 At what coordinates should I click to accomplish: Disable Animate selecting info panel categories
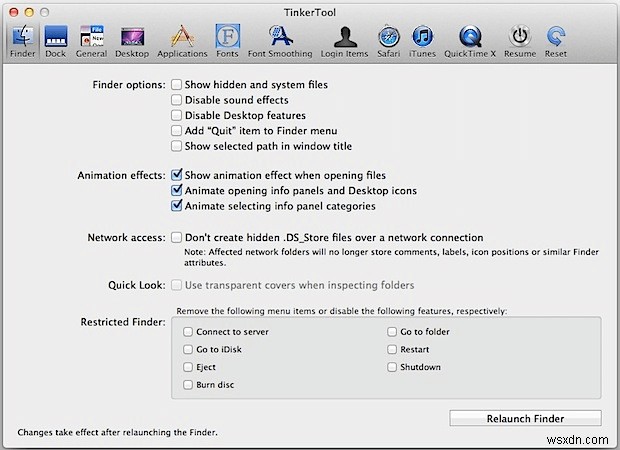point(176,206)
